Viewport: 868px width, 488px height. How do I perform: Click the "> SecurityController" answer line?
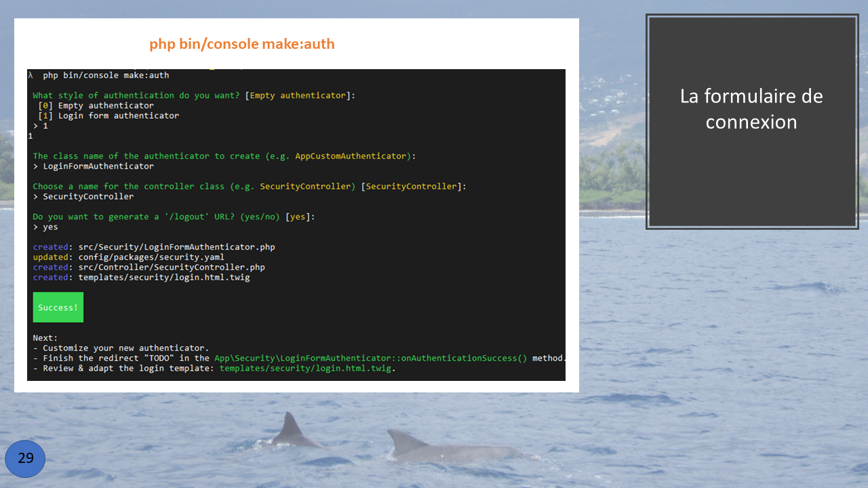pos(83,197)
